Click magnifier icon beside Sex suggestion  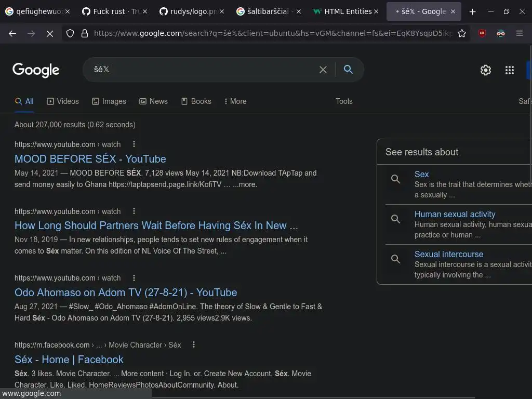pyautogui.click(x=395, y=179)
